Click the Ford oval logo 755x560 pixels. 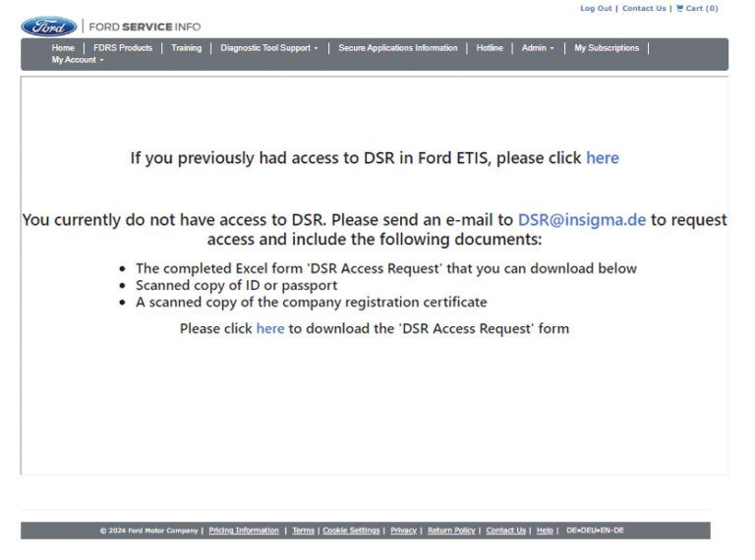[48, 27]
